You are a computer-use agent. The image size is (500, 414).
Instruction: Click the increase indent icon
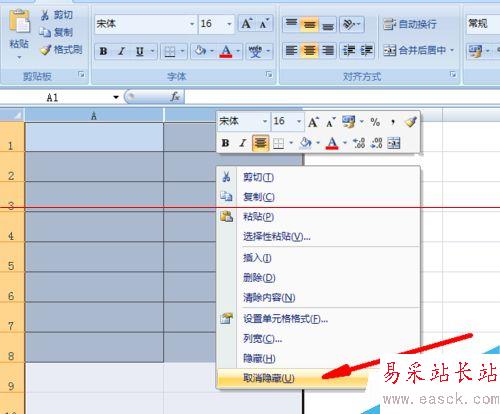(366, 51)
